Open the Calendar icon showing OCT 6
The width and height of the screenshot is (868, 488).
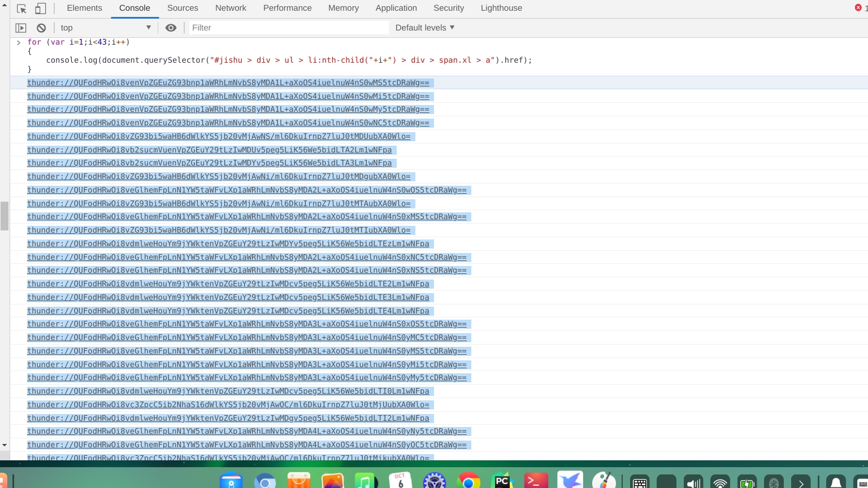pyautogui.click(x=400, y=481)
